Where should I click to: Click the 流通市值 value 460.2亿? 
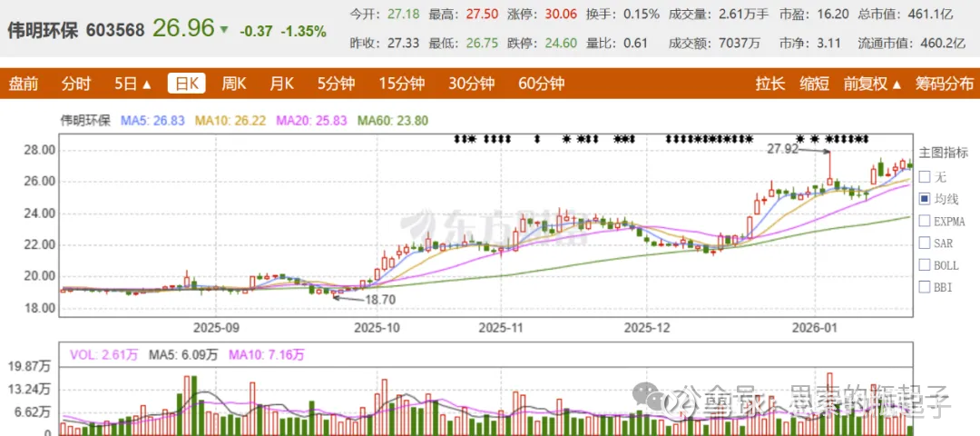tap(942, 44)
